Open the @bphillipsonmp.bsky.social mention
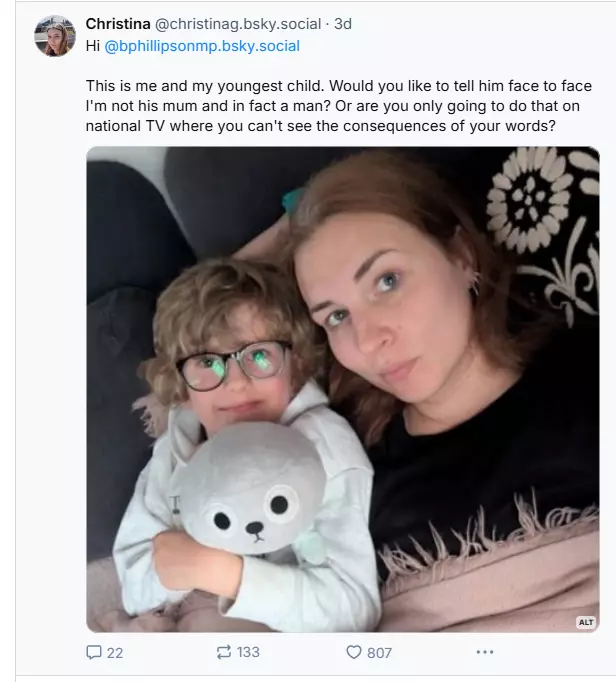The image size is (616, 682). [x=203, y=46]
